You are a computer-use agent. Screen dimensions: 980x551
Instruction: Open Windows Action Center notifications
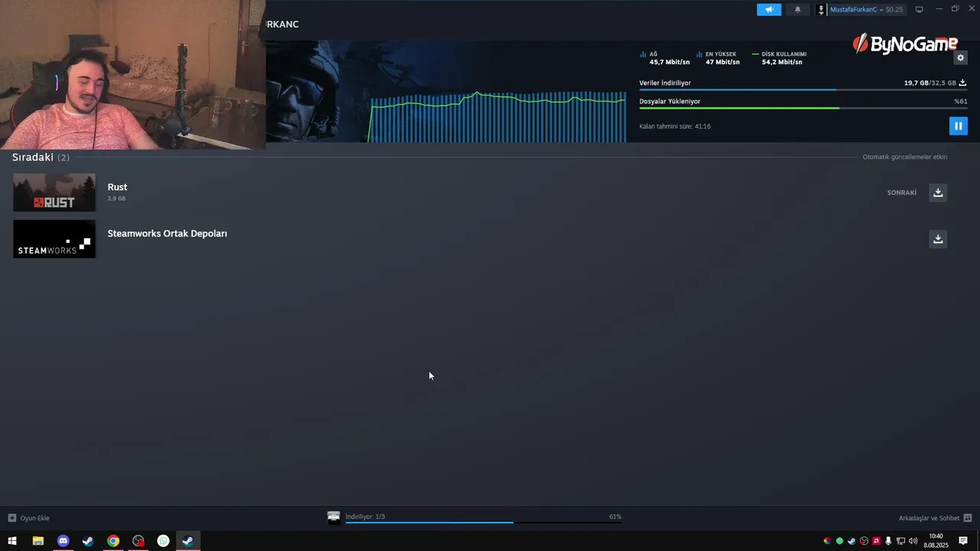point(963,541)
